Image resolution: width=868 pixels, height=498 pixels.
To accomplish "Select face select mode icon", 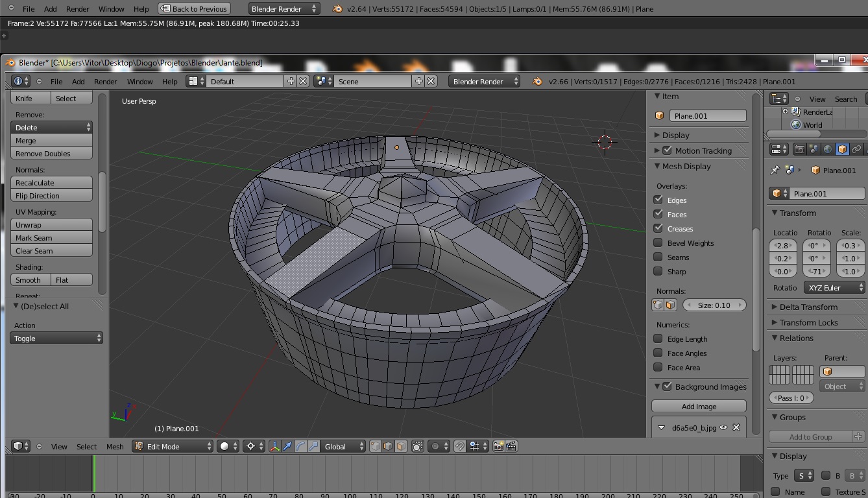I will pos(401,446).
